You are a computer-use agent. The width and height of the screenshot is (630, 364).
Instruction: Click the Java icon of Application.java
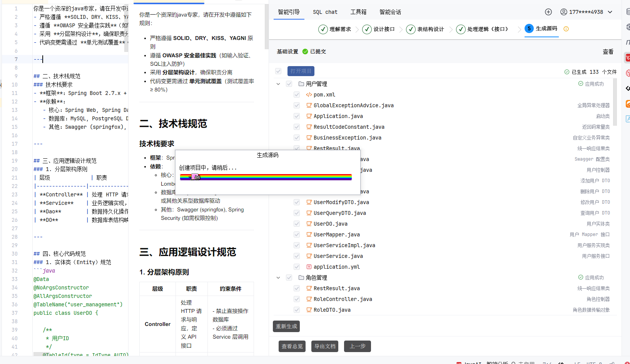coord(309,116)
